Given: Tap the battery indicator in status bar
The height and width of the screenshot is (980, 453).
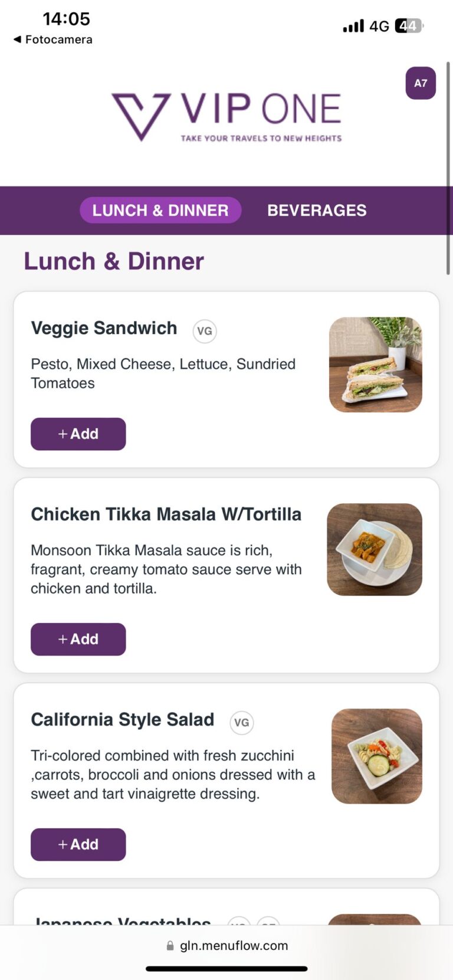Looking at the screenshot, I should (409, 26).
